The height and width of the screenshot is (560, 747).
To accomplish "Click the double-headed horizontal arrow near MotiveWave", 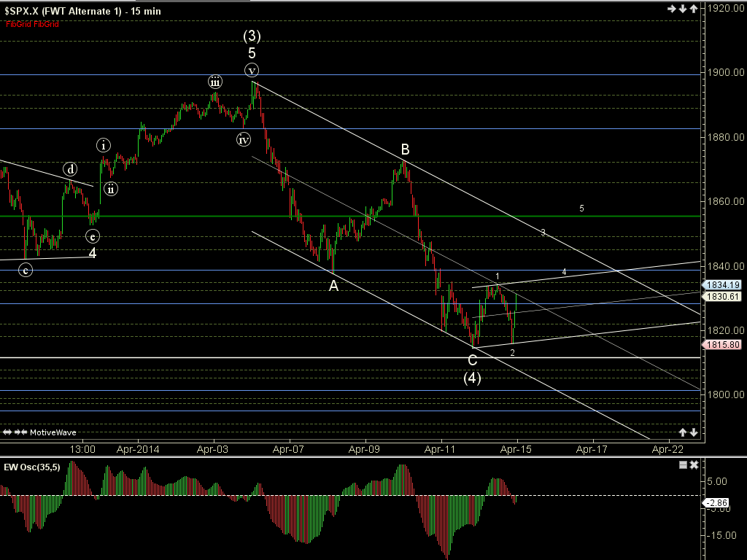I will tap(7, 432).
